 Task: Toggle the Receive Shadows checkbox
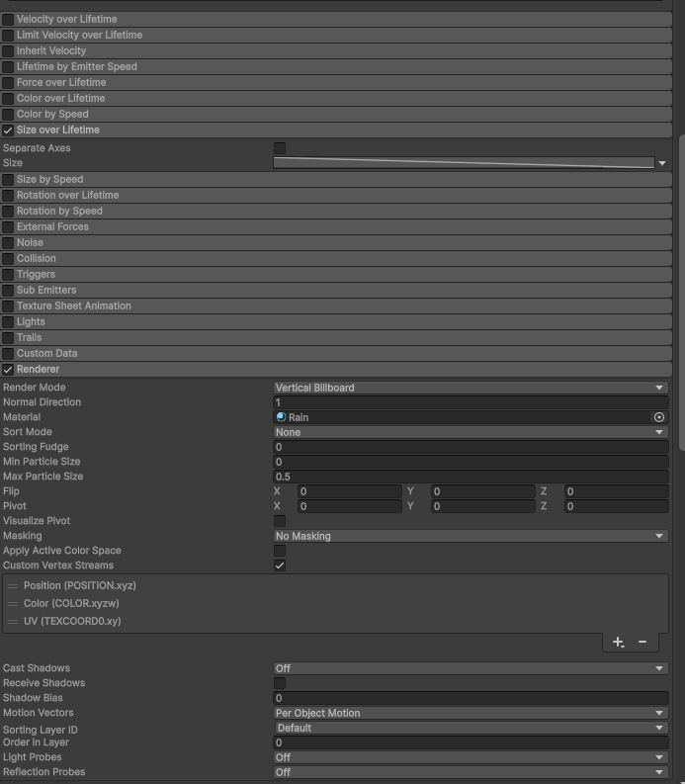coord(280,683)
